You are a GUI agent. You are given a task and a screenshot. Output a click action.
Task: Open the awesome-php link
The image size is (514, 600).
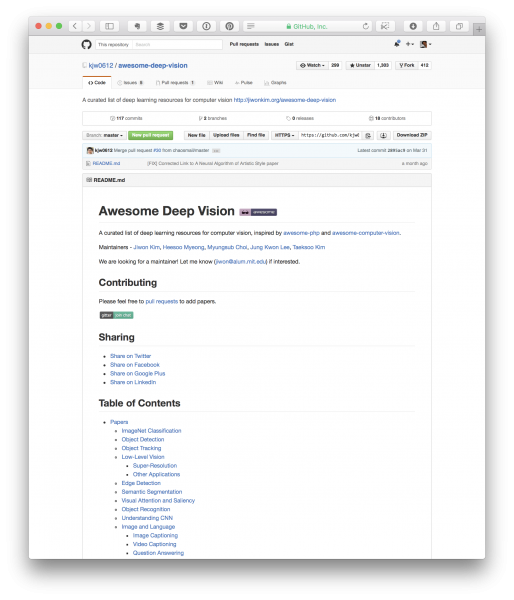301,233
